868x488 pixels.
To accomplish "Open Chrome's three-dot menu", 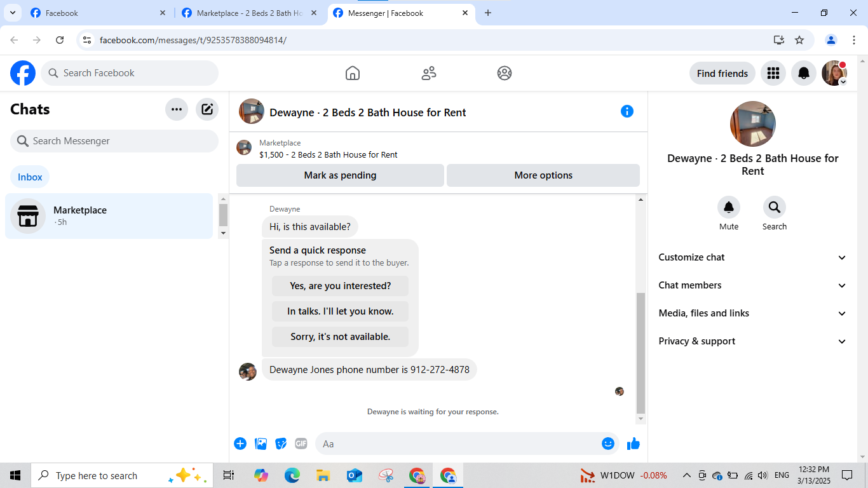I will pyautogui.click(x=854, y=40).
